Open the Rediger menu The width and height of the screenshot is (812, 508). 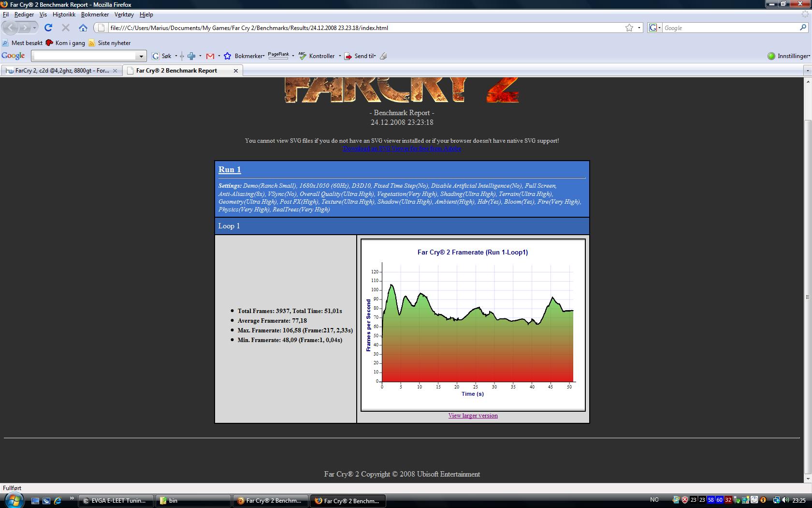pos(24,15)
